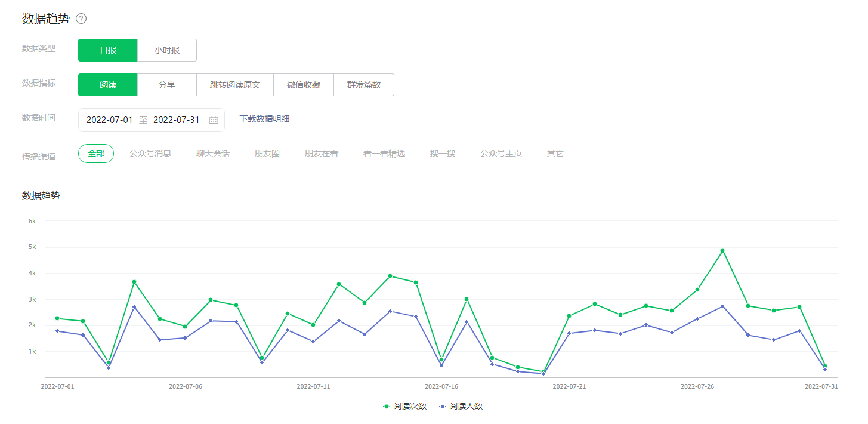Click x-axis label 2022-07-21

569,386
